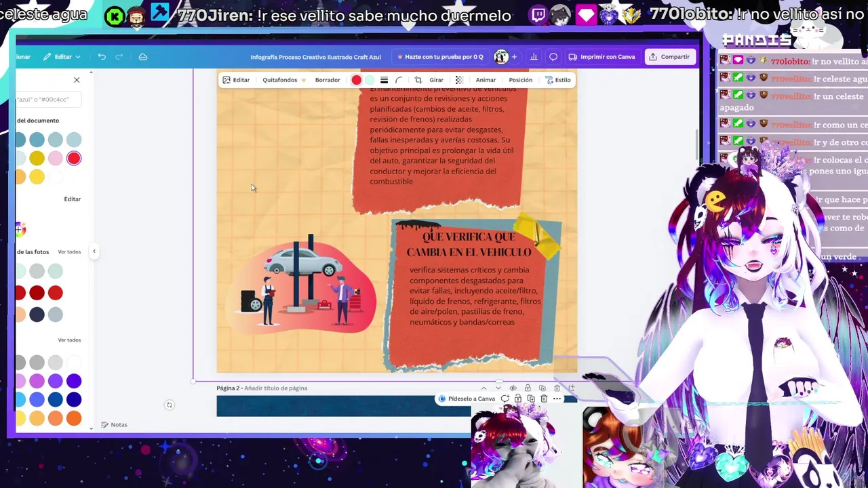Close the color side panel
The width and height of the screenshot is (868, 488).
click(x=77, y=80)
